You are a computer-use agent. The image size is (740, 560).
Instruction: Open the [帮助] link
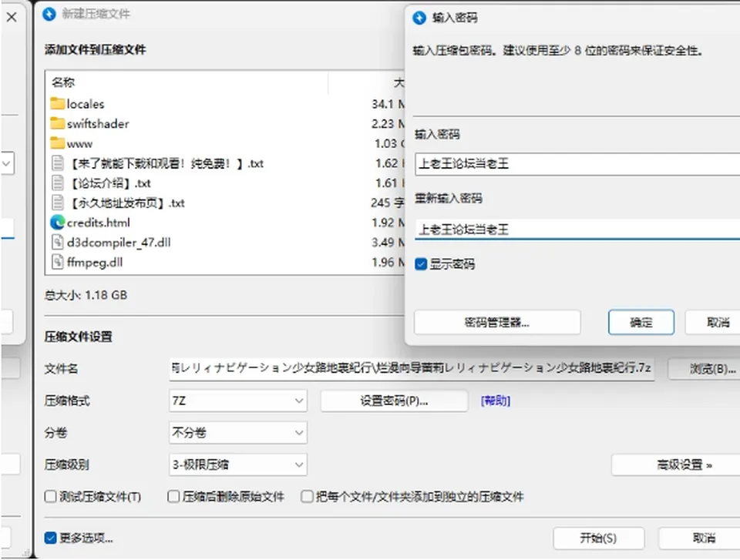[x=495, y=401]
